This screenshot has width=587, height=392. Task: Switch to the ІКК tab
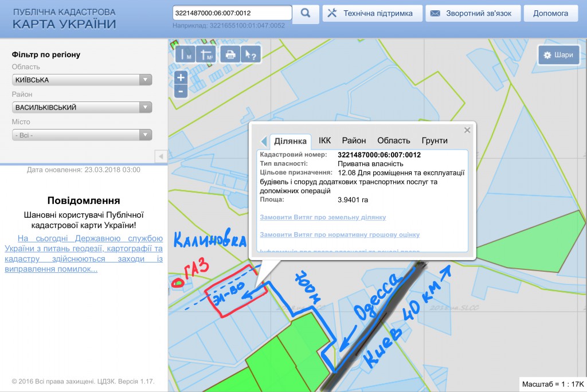(x=324, y=140)
